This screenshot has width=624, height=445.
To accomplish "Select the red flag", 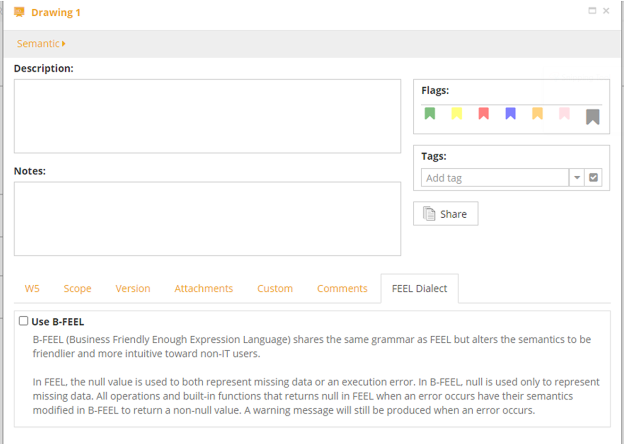I will 484,114.
